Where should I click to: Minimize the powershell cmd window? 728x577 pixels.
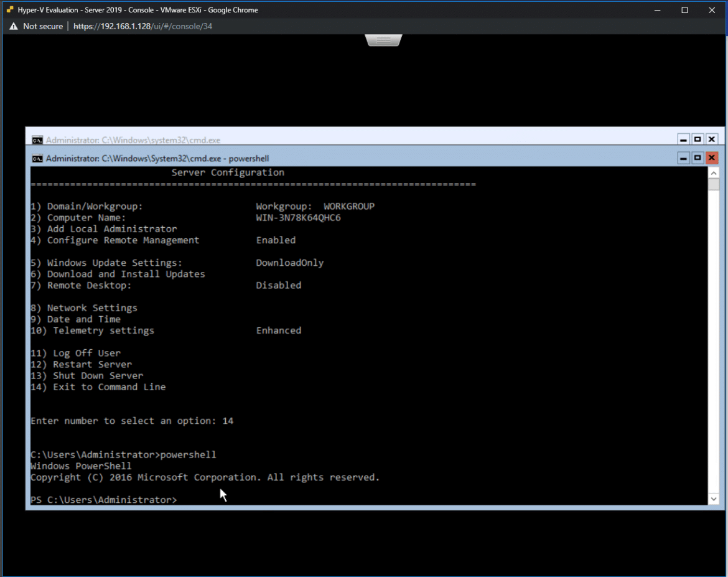click(x=683, y=159)
